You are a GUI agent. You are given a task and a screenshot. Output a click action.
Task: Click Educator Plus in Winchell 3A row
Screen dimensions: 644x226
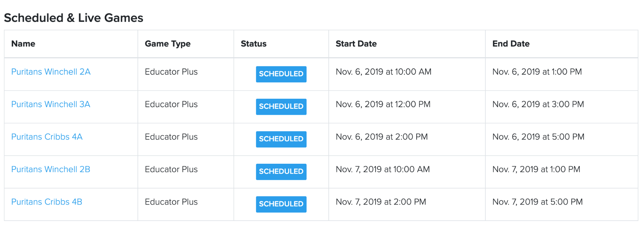pos(171,104)
